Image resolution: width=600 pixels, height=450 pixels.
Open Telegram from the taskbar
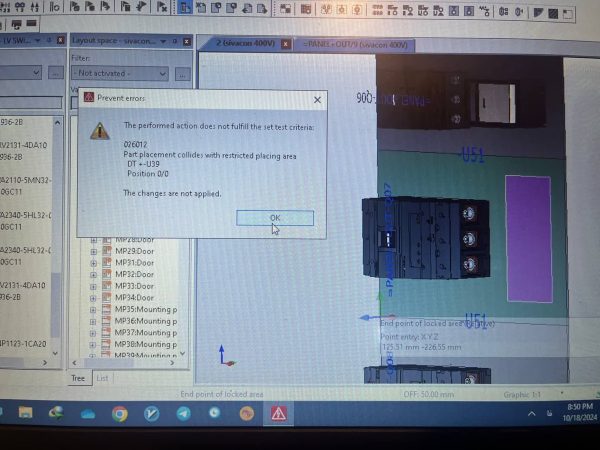[183, 414]
